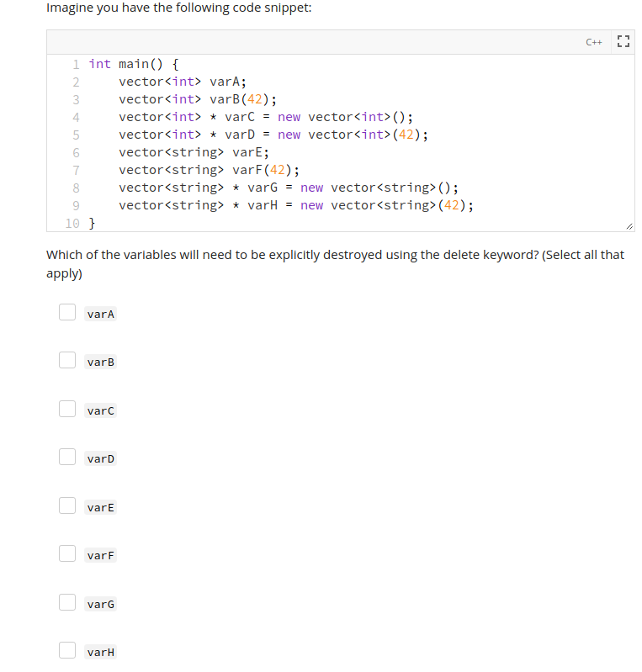The height and width of the screenshot is (672, 642).
Task: Check the varB checkbox
Action: [x=67, y=360]
